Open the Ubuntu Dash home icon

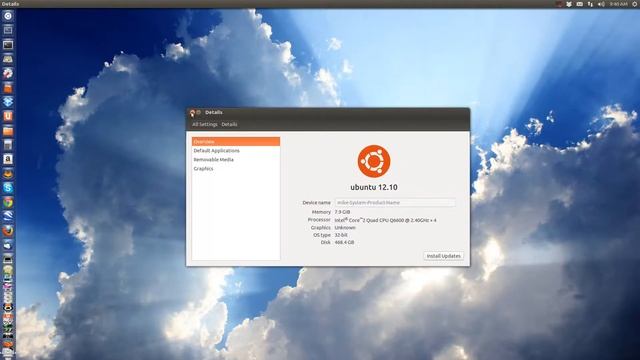tap(8, 16)
